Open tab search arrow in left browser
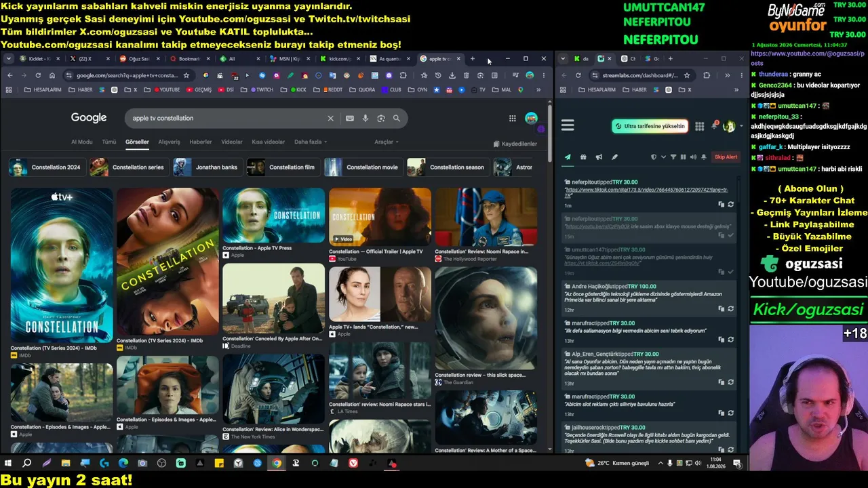The height and width of the screenshot is (488, 868). coord(9,59)
